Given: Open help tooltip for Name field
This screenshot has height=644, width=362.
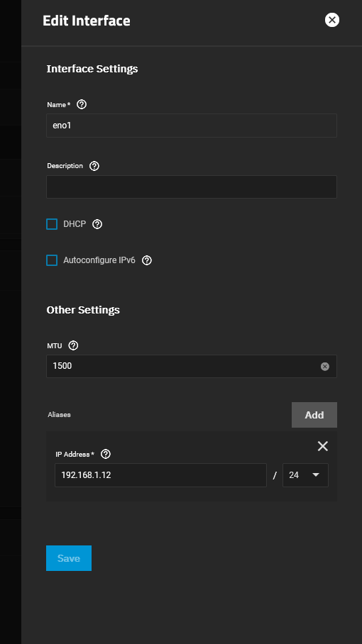Looking at the screenshot, I should 82,104.
